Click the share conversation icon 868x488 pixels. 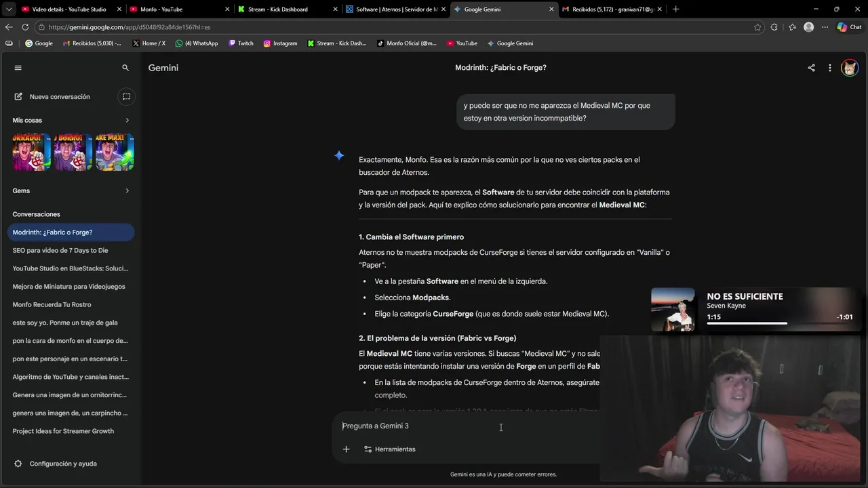[x=811, y=68]
